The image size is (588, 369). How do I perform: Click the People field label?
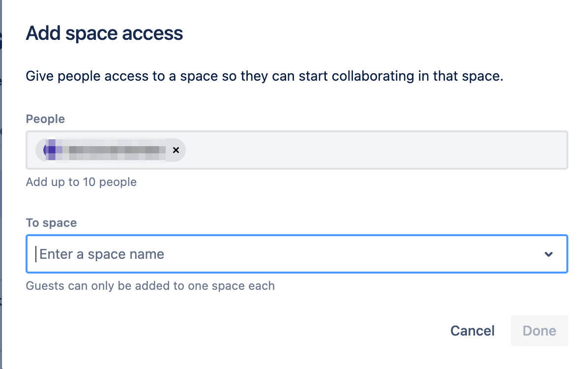tap(45, 119)
